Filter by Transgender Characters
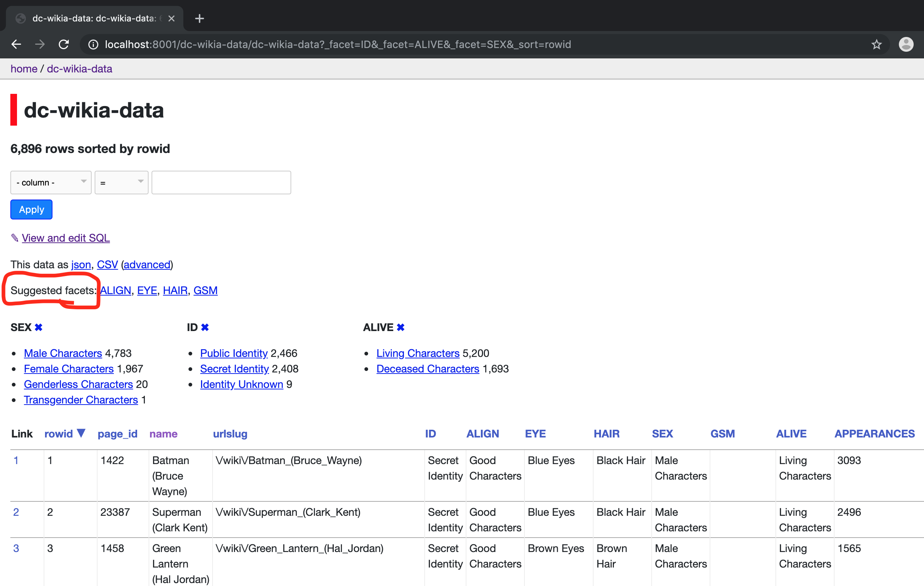The image size is (924, 586). tap(81, 400)
